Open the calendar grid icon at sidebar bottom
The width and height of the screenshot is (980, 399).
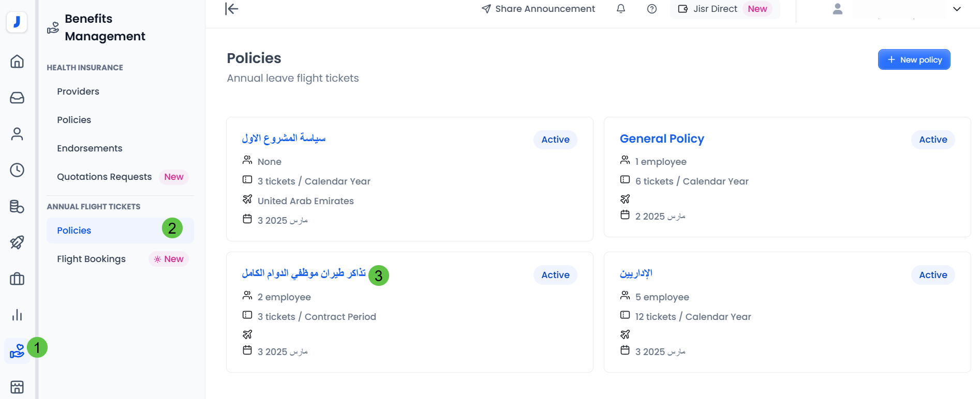pyautogui.click(x=17, y=387)
